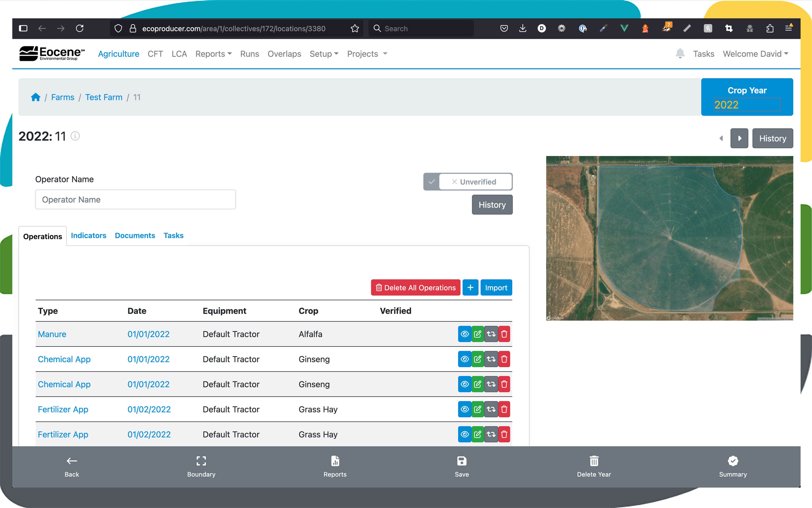812x508 pixels.
Task: View the Manure operation via eye icon
Action: click(x=464, y=334)
